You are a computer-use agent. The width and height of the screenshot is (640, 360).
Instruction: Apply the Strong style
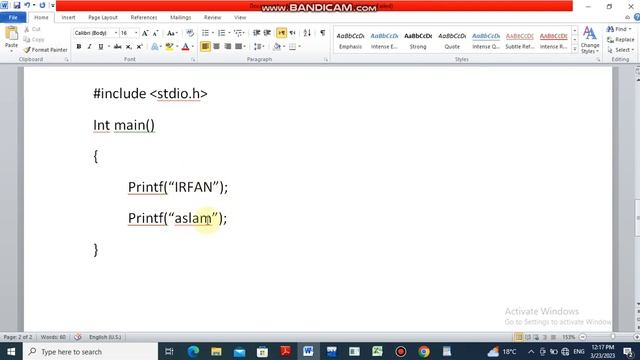point(418,40)
